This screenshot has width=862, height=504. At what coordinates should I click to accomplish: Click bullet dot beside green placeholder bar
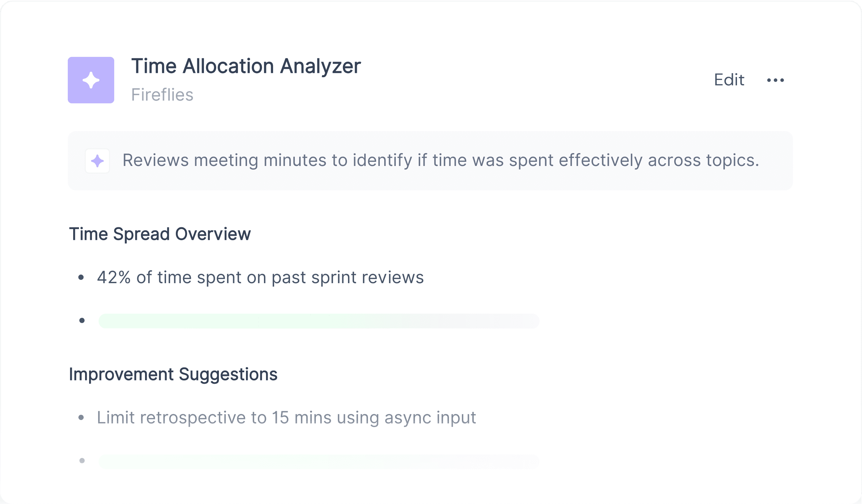click(x=82, y=320)
